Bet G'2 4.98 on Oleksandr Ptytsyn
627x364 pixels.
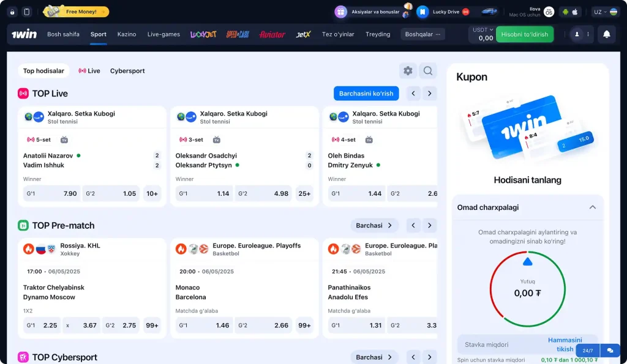263,193
